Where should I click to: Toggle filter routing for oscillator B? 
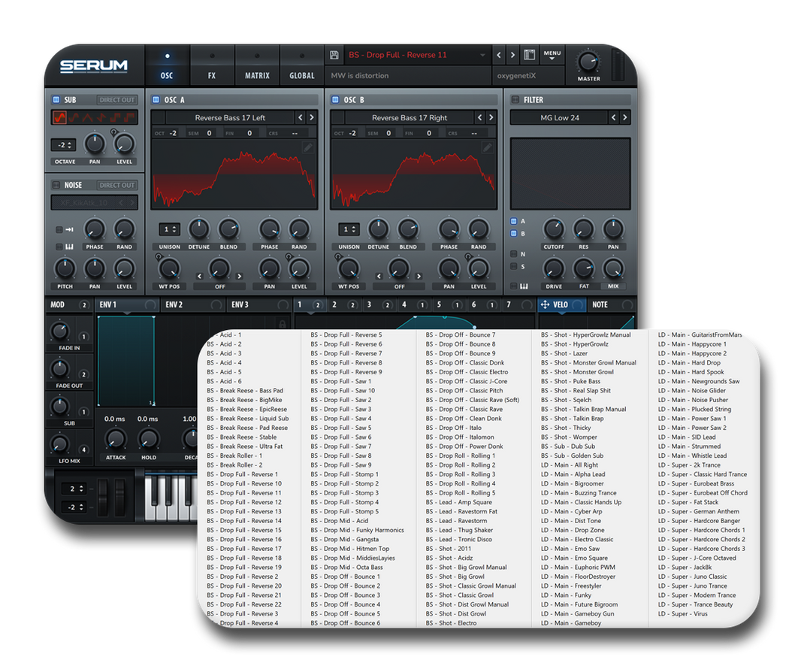pyautogui.click(x=514, y=234)
